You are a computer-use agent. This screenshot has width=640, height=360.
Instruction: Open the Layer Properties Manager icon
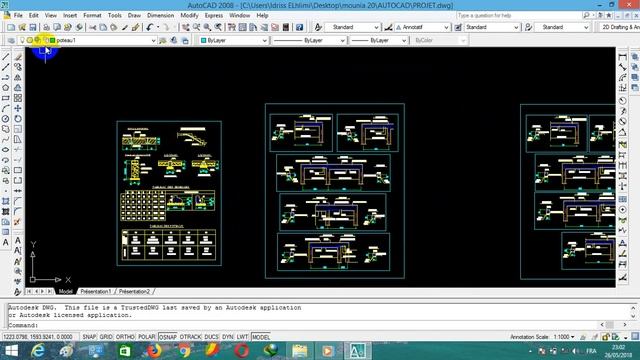coord(11,40)
